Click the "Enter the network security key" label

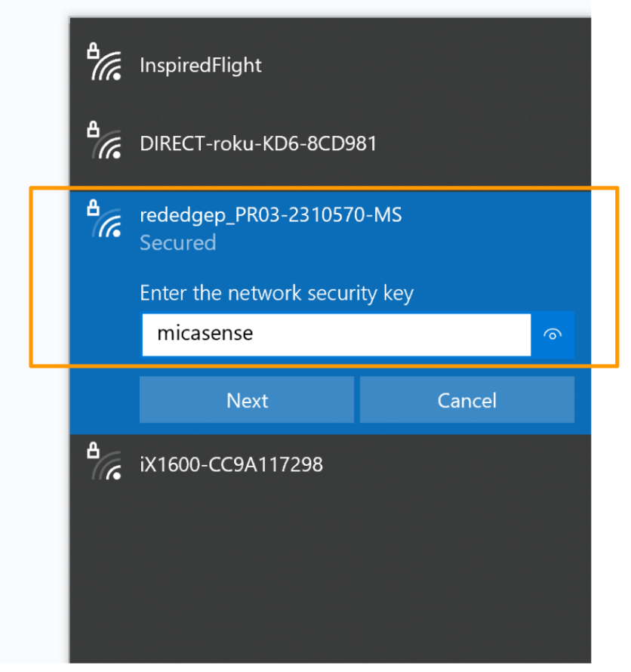click(276, 293)
